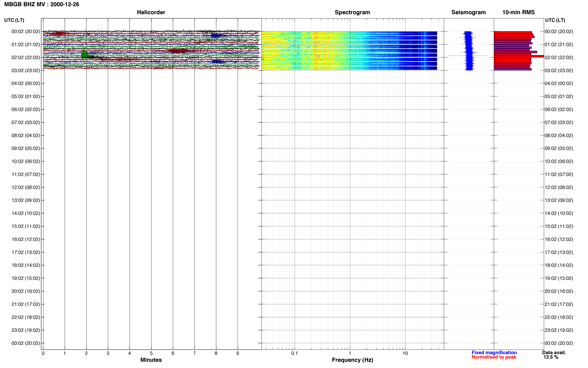Click the left 16:02 (12:02) time label
This screenshot has width=588, height=368.
tap(26, 239)
